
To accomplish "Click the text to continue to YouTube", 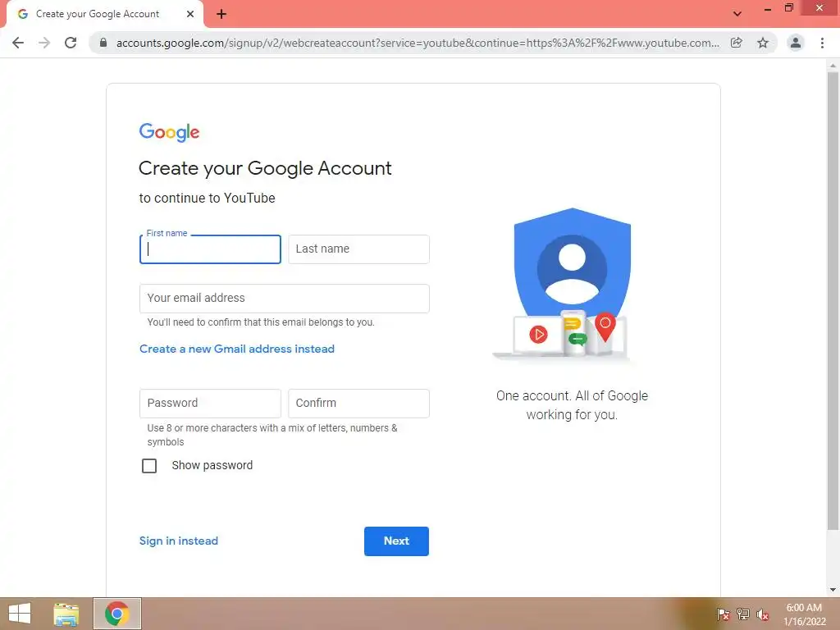I will [208, 199].
